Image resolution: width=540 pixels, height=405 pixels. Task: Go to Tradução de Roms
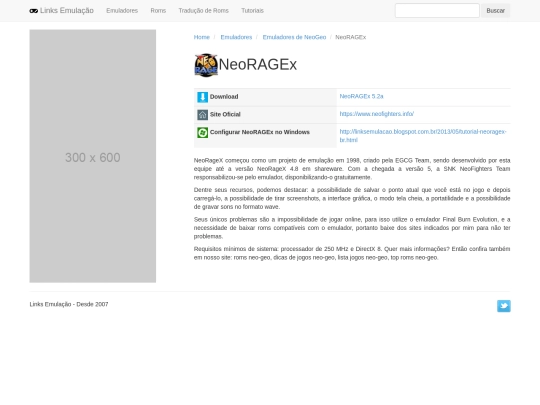pyautogui.click(x=204, y=11)
